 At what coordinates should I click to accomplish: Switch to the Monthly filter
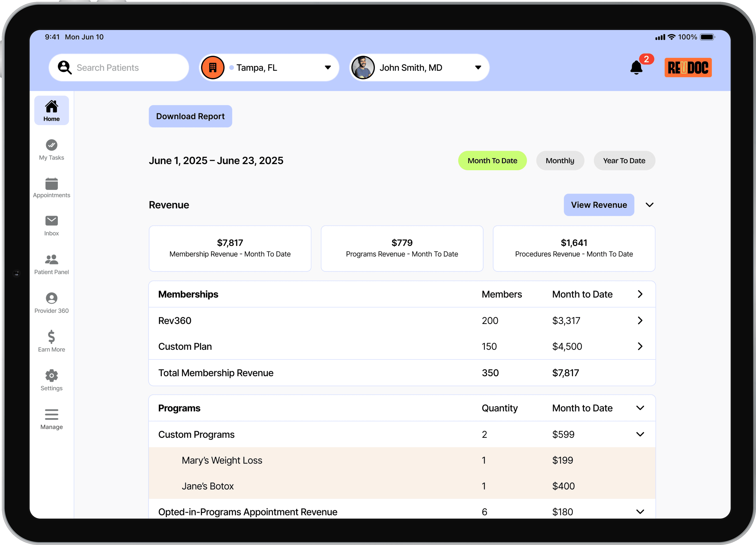[x=560, y=161]
